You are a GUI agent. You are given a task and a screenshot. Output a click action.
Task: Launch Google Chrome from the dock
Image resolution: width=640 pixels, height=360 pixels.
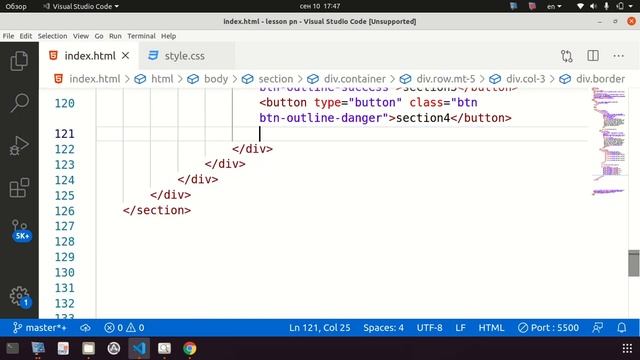(x=189, y=348)
